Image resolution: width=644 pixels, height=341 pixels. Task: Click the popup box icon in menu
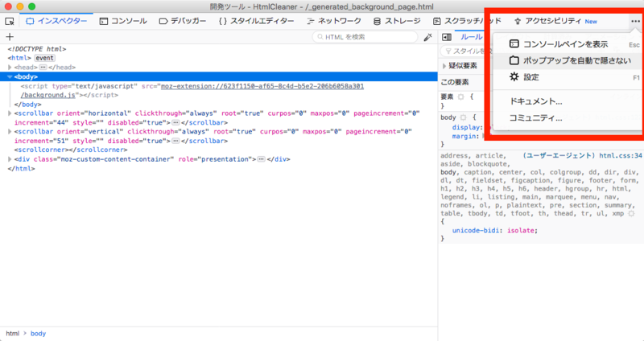pyautogui.click(x=514, y=60)
